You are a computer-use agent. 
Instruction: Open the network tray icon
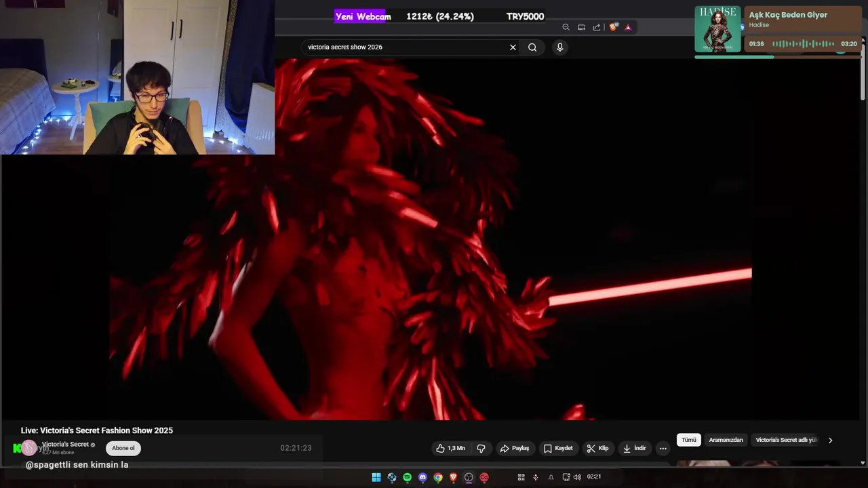click(566, 477)
